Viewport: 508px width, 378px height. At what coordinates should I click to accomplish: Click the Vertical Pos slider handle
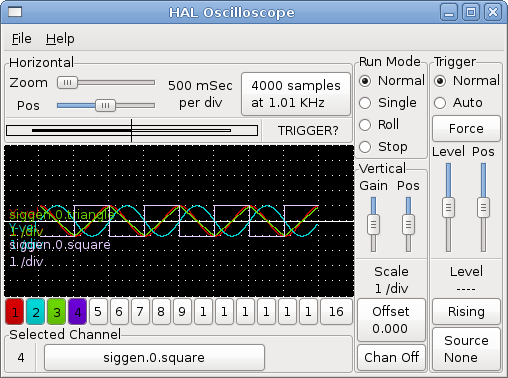[408, 224]
